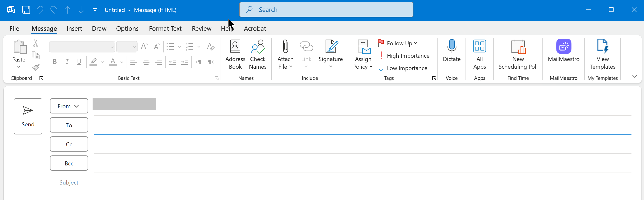Switch to the Format Text tab
The image size is (644, 200).
pyautogui.click(x=165, y=29)
